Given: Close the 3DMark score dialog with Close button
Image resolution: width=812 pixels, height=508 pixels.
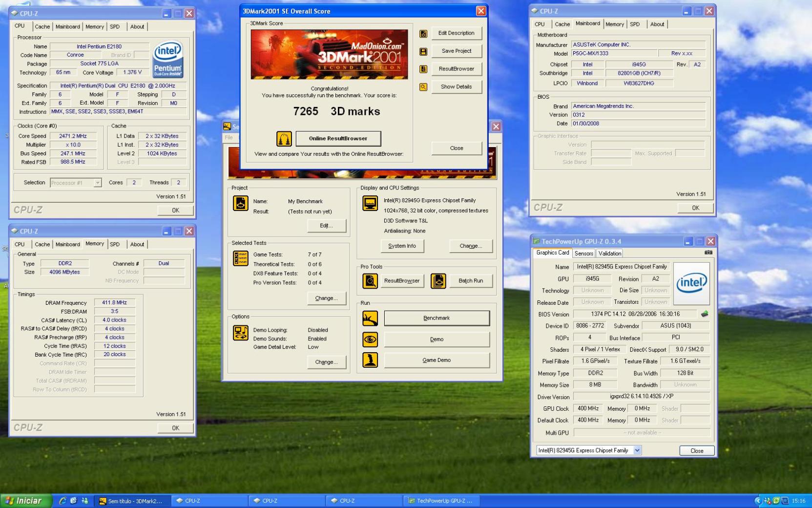Looking at the screenshot, I should 457,148.
